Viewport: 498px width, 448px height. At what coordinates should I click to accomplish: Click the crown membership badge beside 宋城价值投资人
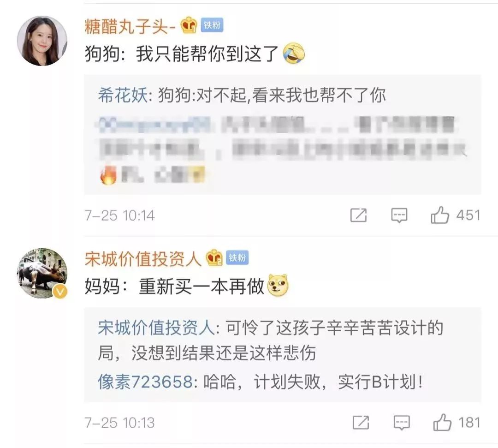[214, 257]
